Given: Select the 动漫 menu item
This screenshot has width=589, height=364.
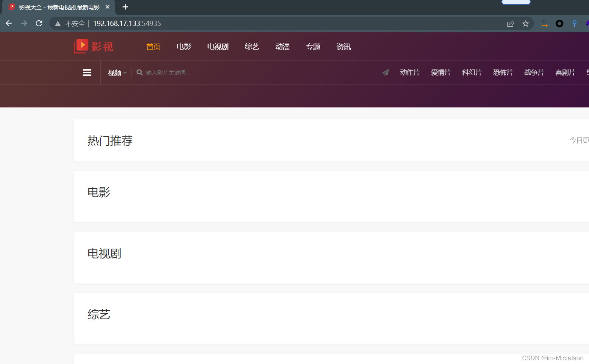Looking at the screenshot, I should tap(282, 46).
